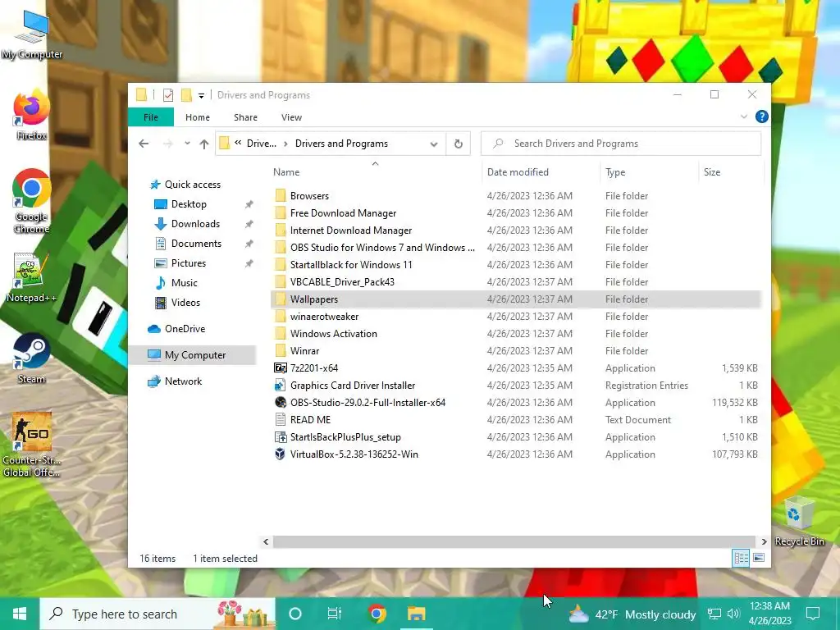Image resolution: width=840 pixels, height=630 pixels.
Task: Sort files by Name column
Action: pos(375,172)
